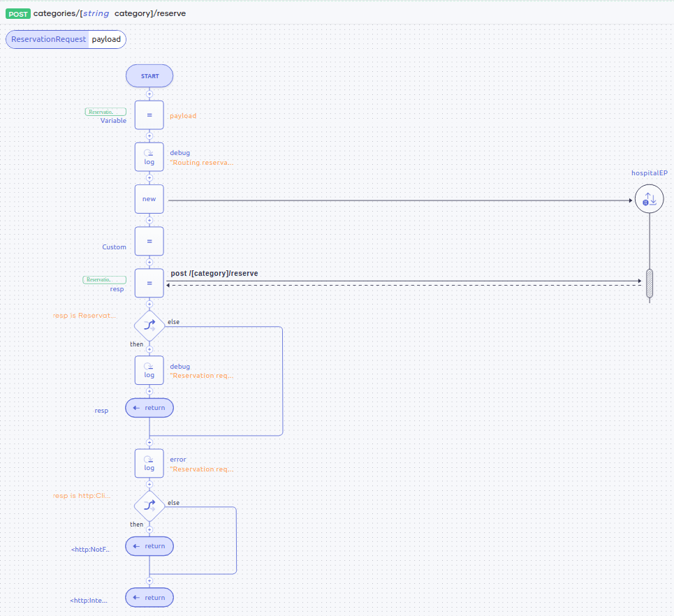Click the START node
This screenshot has width=674, height=616.
click(149, 76)
